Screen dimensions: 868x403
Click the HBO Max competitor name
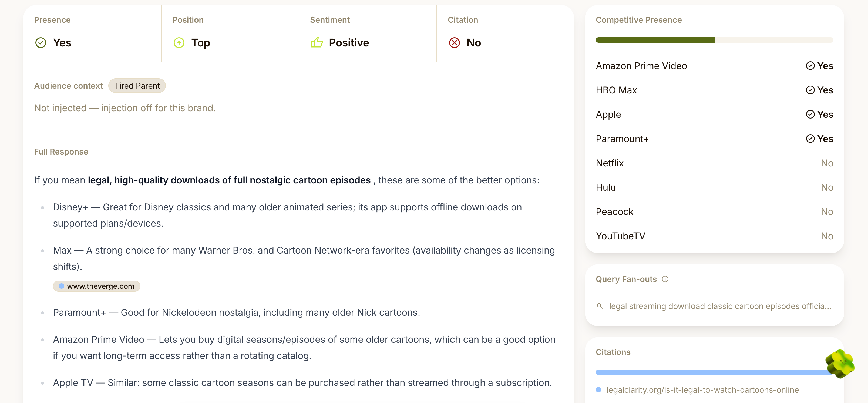616,90
